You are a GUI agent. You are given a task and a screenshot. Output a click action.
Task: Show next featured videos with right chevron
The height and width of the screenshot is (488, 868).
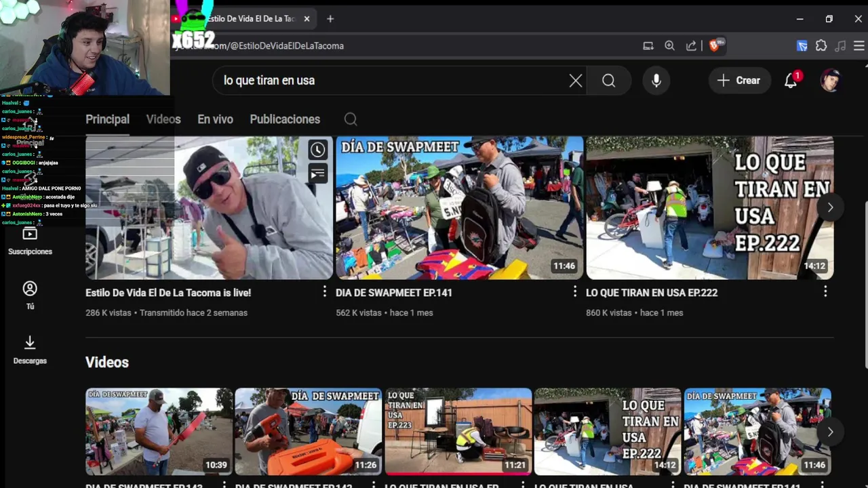[x=830, y=207]
